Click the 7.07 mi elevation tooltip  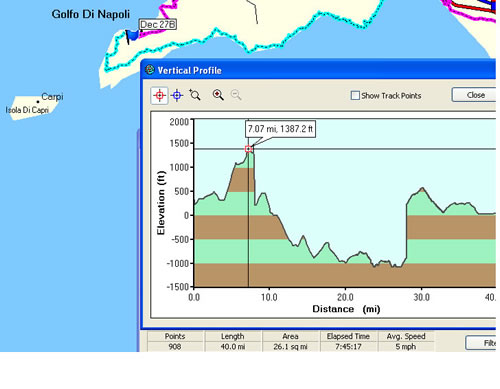280,129
